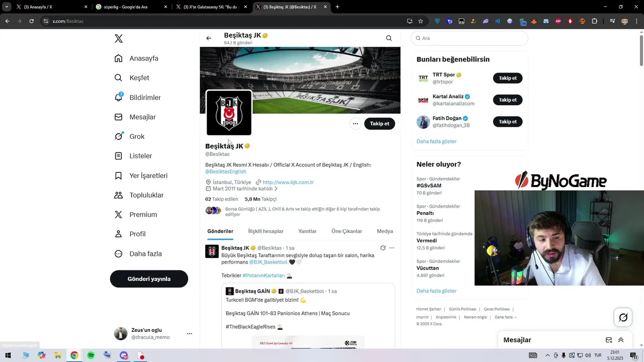Bookmark this page with star icon
Viewport: 644px width, 362px height.
tap(421, 21)
